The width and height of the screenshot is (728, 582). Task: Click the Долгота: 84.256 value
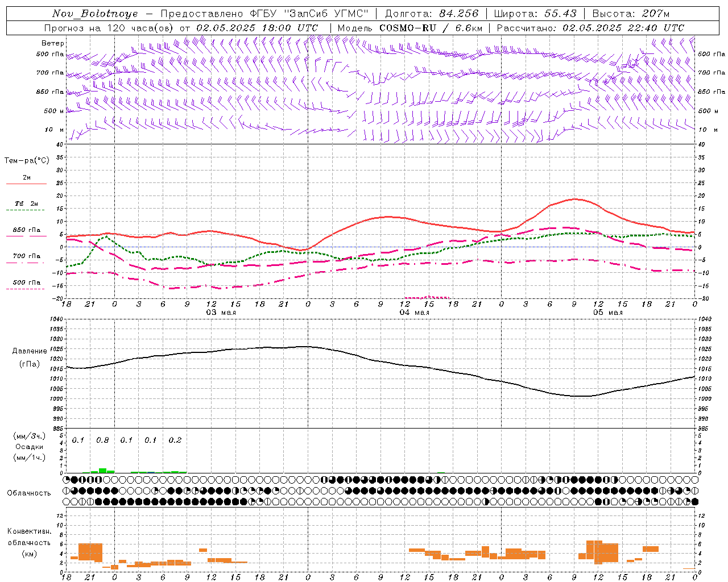(432, 14)
